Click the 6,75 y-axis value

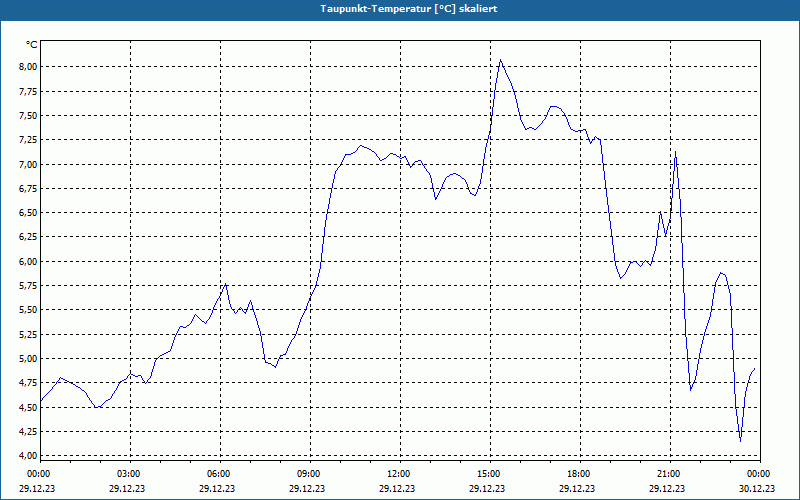pyautogui.click(x=29, y=189)
